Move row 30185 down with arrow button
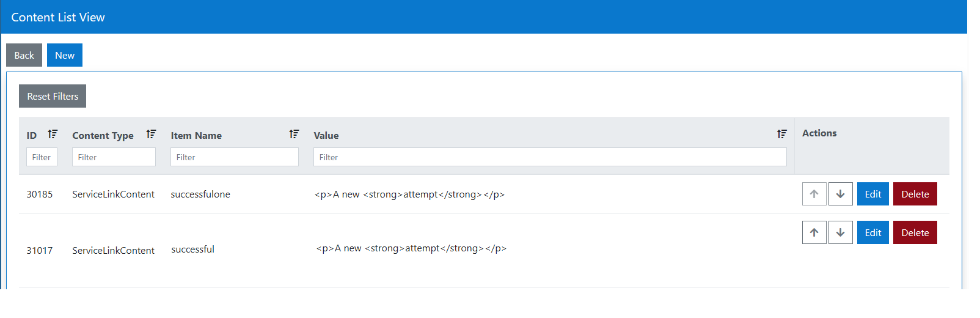 coord(841,194)
